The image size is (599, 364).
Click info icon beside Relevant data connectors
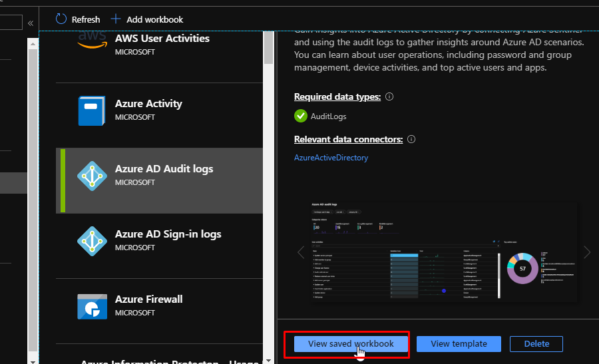411,140
